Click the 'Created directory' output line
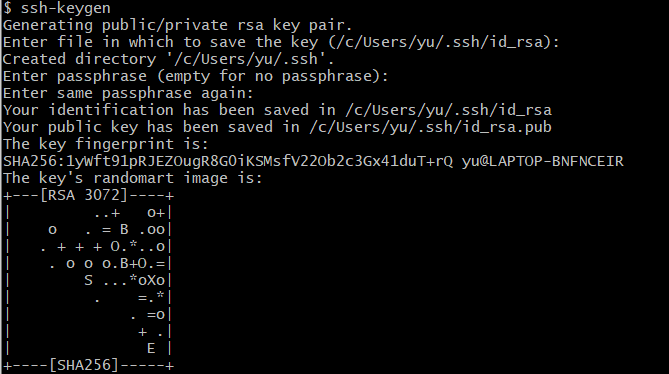 click(168, 59)
